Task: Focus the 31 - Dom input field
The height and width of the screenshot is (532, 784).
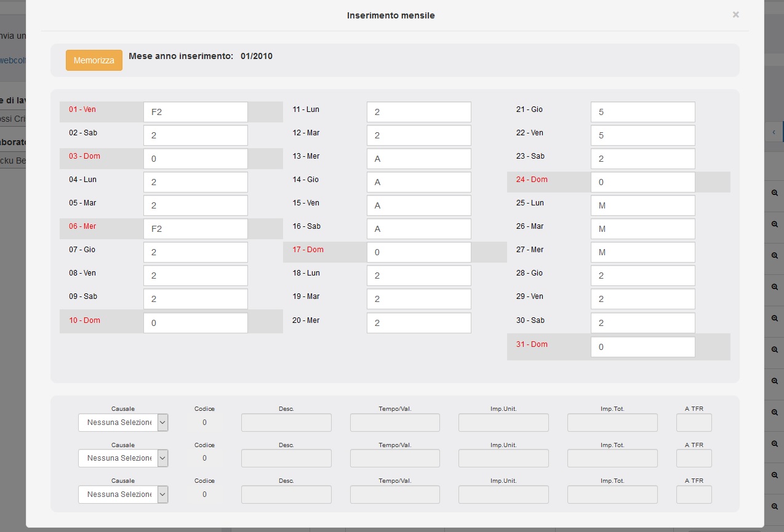Action: tap(642, 347)
